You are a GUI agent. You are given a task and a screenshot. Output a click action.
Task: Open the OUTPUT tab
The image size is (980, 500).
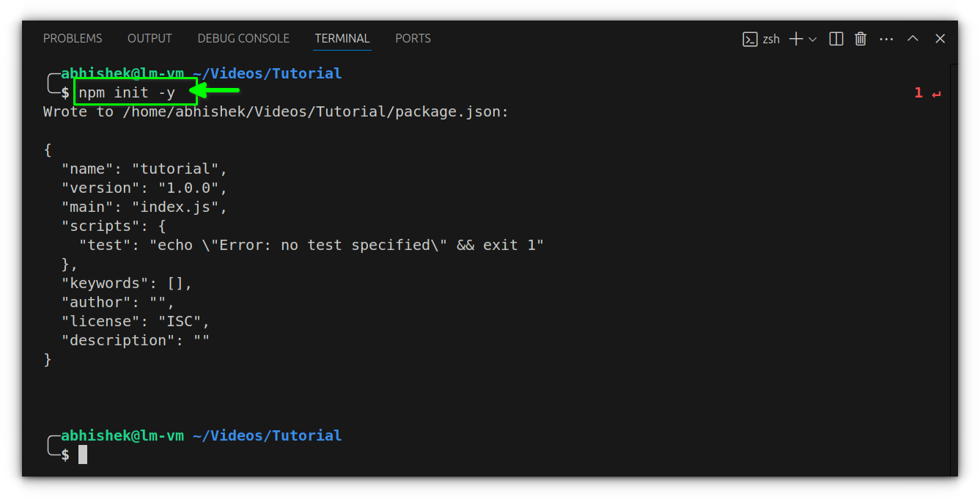tap(150, 38)
